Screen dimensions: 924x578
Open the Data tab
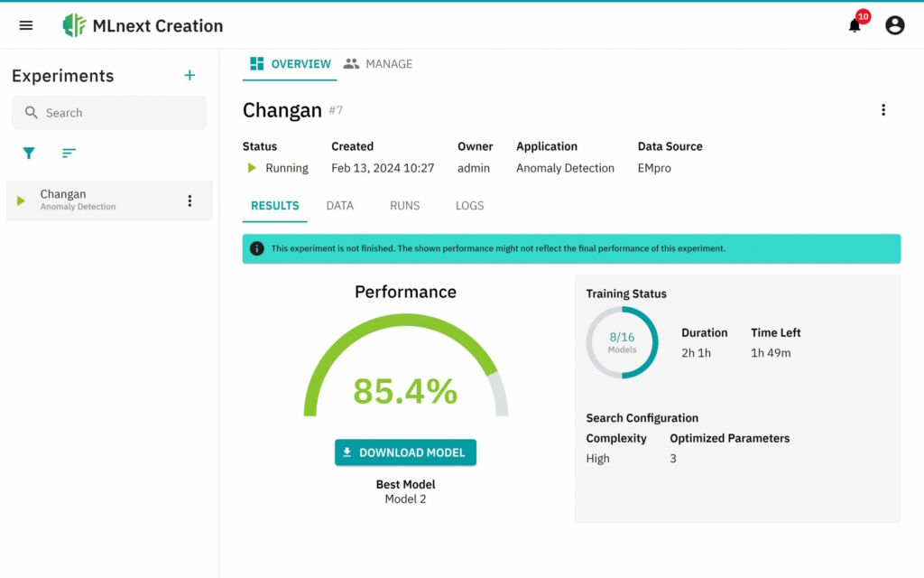click(339, 206)
